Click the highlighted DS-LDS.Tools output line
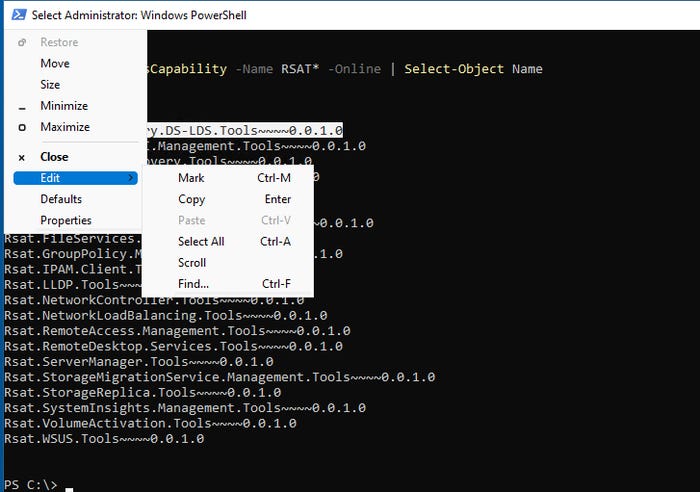 245,130
